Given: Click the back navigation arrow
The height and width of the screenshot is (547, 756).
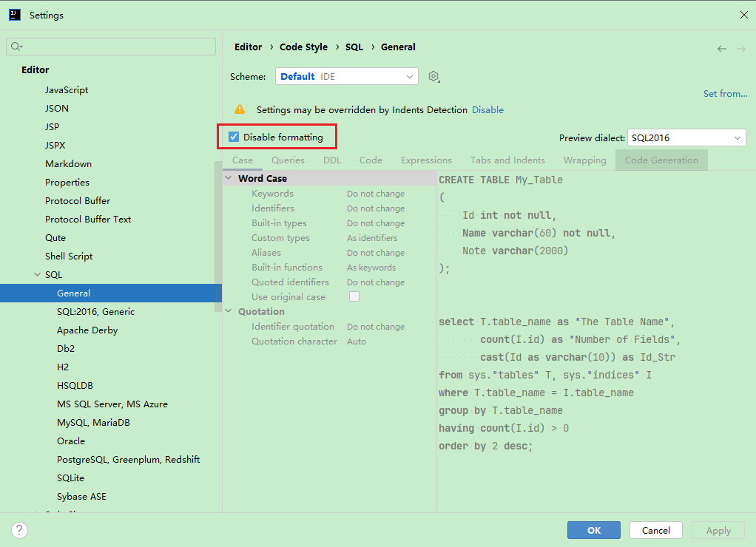Looking at the screenshot, I should point(722,49).
